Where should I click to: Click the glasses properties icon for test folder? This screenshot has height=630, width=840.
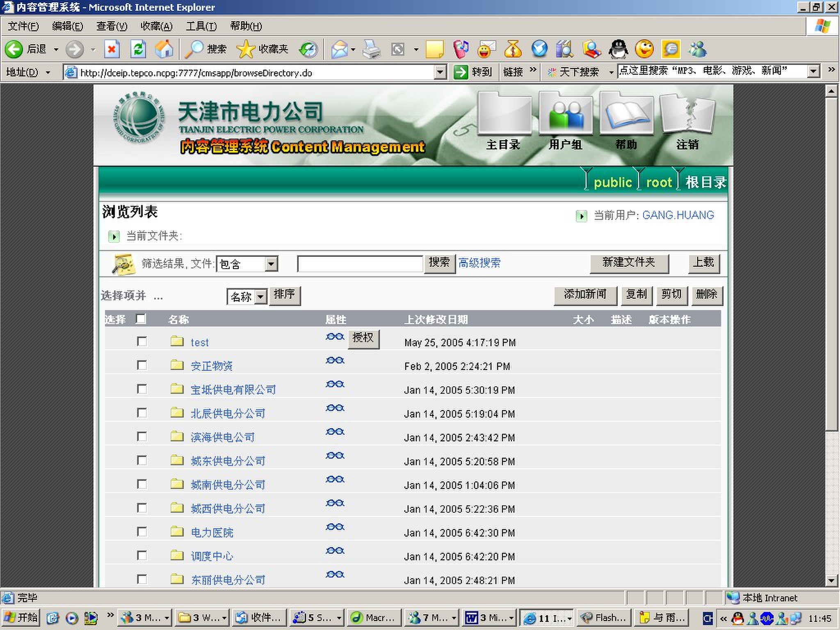click(335, 337)
